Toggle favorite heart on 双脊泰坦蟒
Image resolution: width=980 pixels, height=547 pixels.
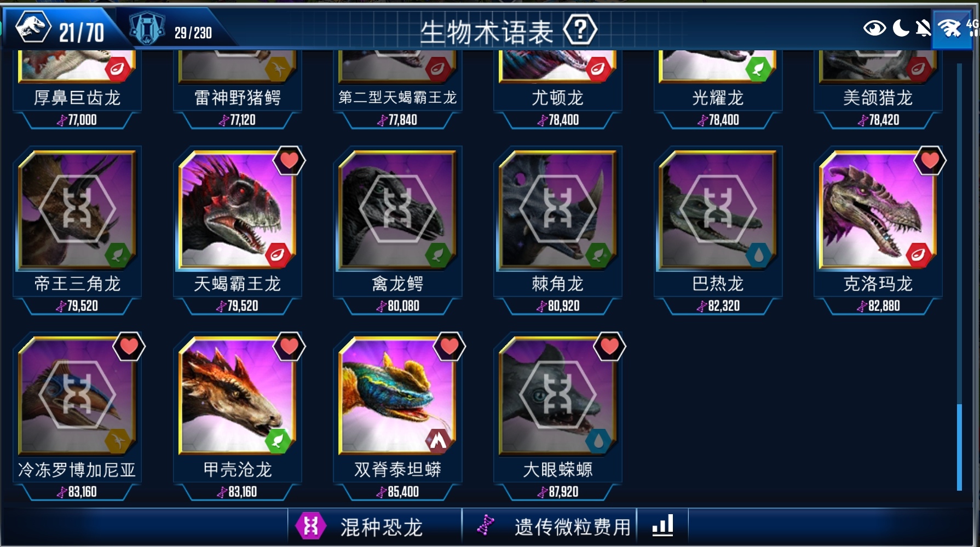pos(449,346)
